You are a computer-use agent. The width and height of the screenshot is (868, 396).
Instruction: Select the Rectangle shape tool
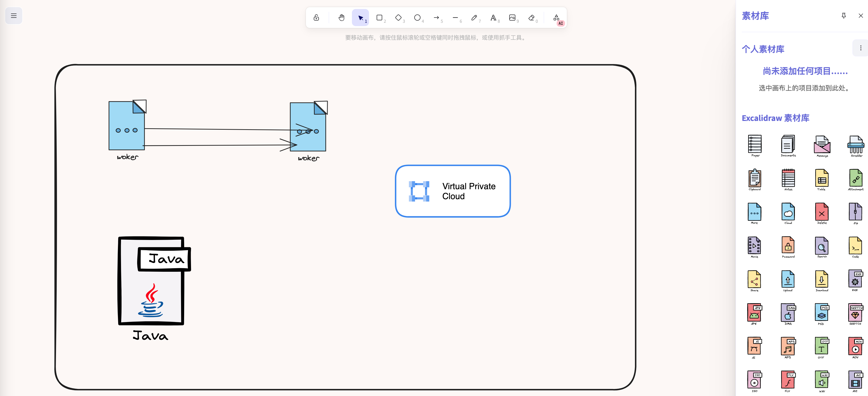379,18
